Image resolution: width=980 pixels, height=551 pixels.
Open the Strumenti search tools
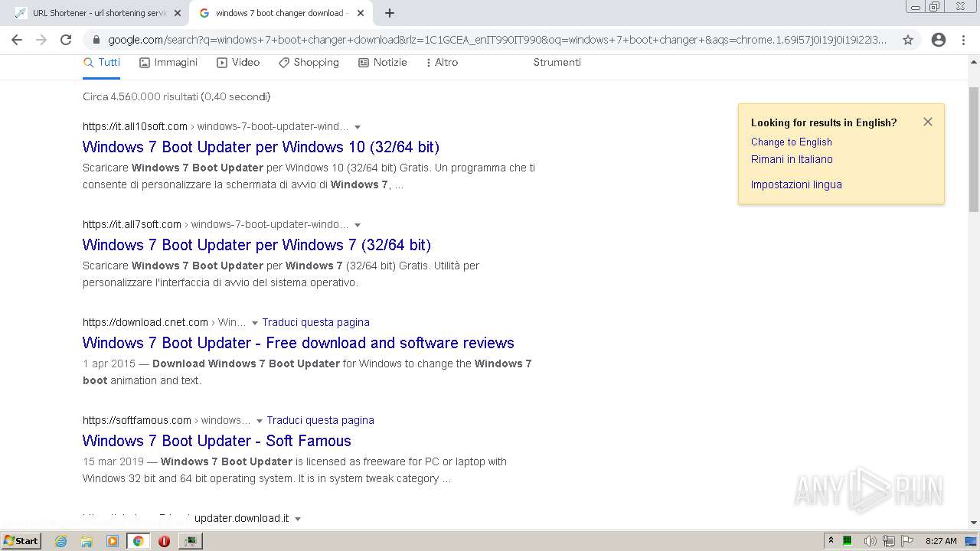click(x=557, y=63)
